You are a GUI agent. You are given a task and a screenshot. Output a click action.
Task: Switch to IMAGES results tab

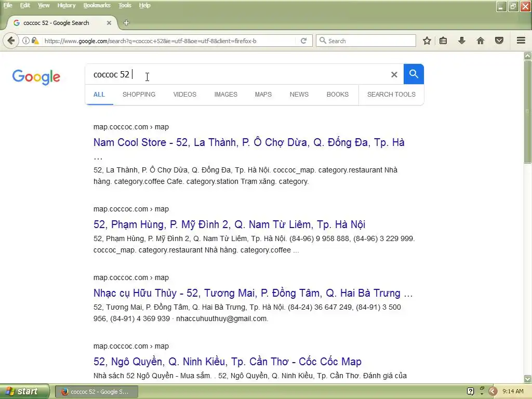click(x=225, y=95)
